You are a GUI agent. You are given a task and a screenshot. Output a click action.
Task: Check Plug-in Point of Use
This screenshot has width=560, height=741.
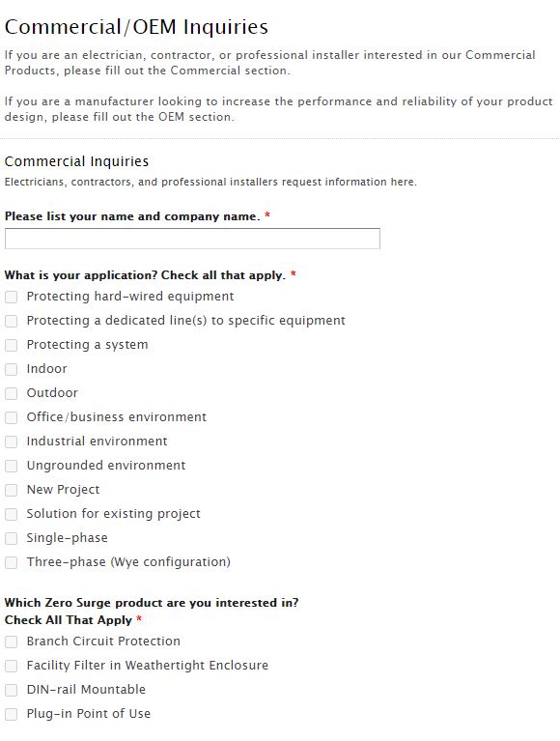point(11,714)
